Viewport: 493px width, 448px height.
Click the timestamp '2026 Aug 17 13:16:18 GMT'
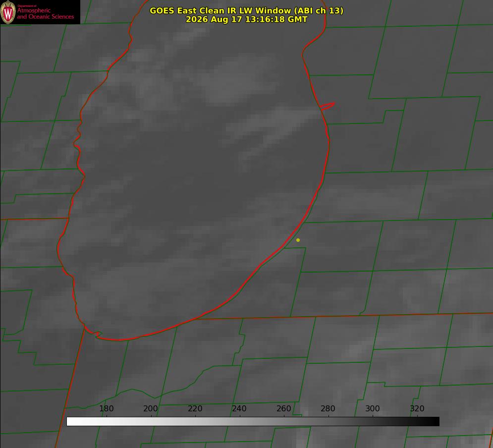click(x=247, y=19)
